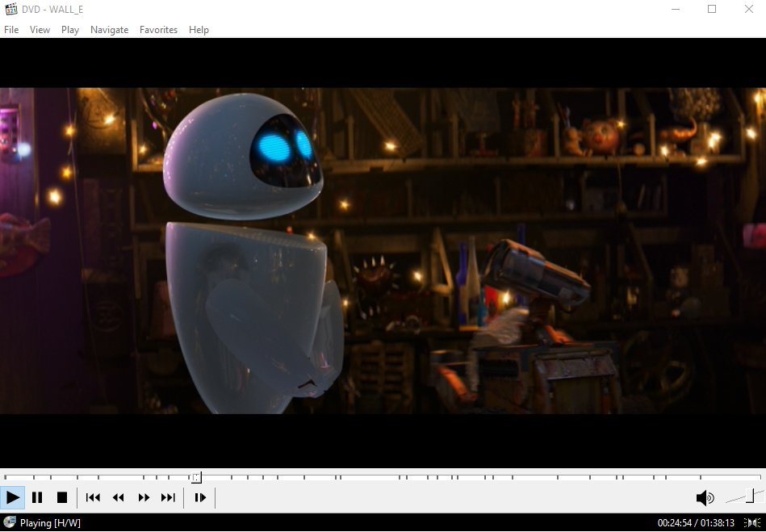
Task: Increase playback speed with the fast-forward icon
Action: [144, 497]
